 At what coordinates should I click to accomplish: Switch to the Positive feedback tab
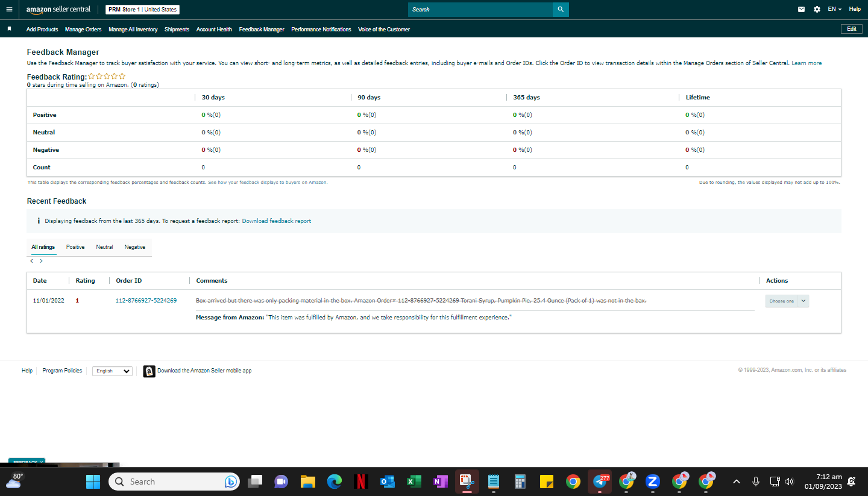pyautogui.click(x=75, y=247)
